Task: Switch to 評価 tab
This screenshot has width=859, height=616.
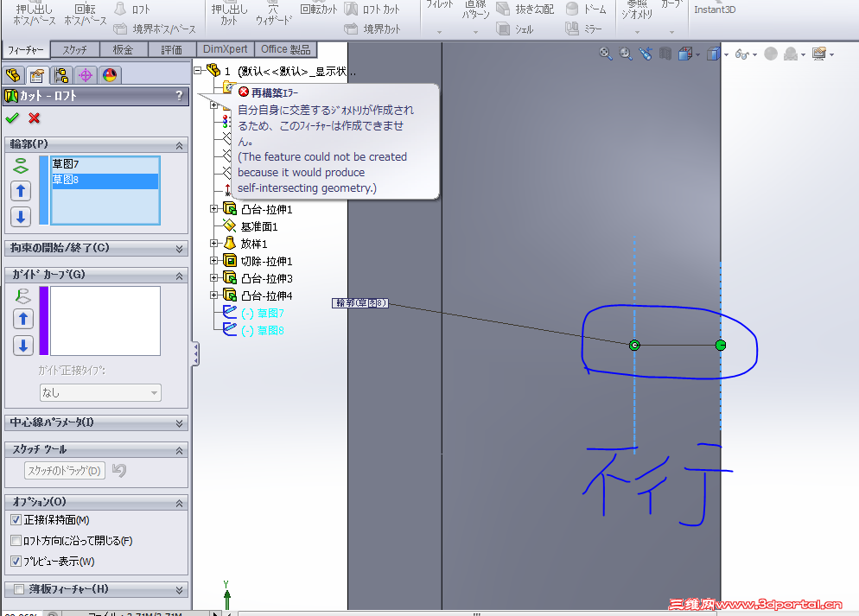Action: pos(172,50)
